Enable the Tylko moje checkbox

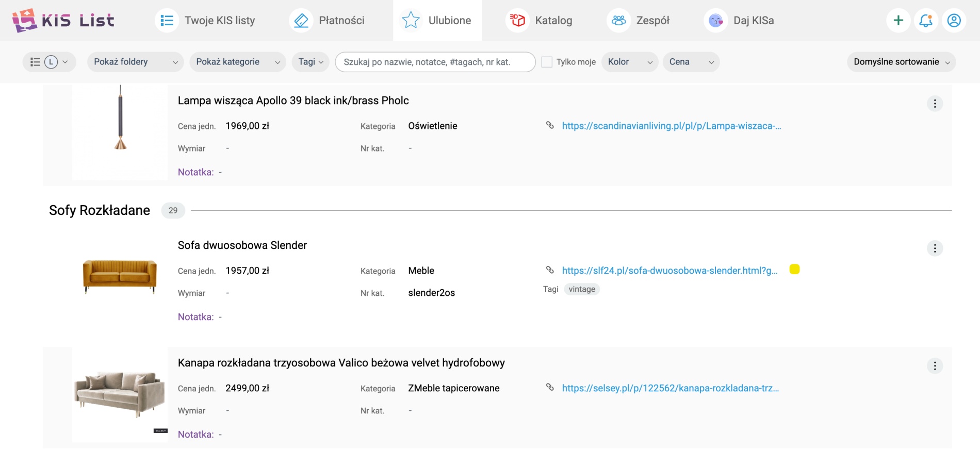[547, 62]
